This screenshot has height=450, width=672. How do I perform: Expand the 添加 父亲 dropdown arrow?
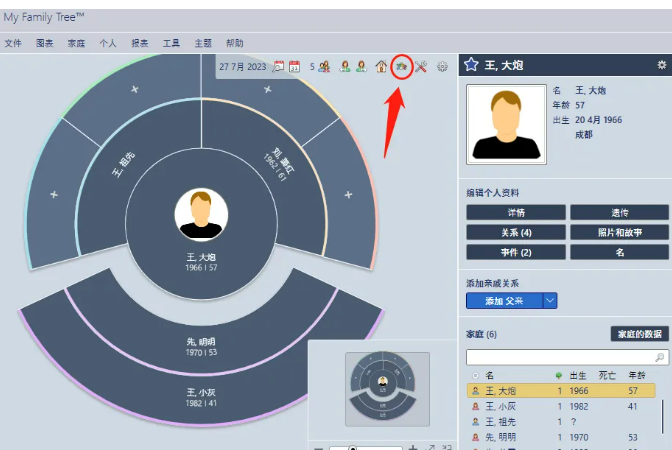549,301
